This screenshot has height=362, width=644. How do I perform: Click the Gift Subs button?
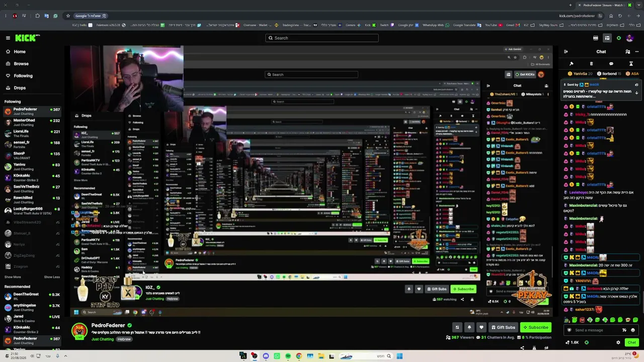pos(503,327)
